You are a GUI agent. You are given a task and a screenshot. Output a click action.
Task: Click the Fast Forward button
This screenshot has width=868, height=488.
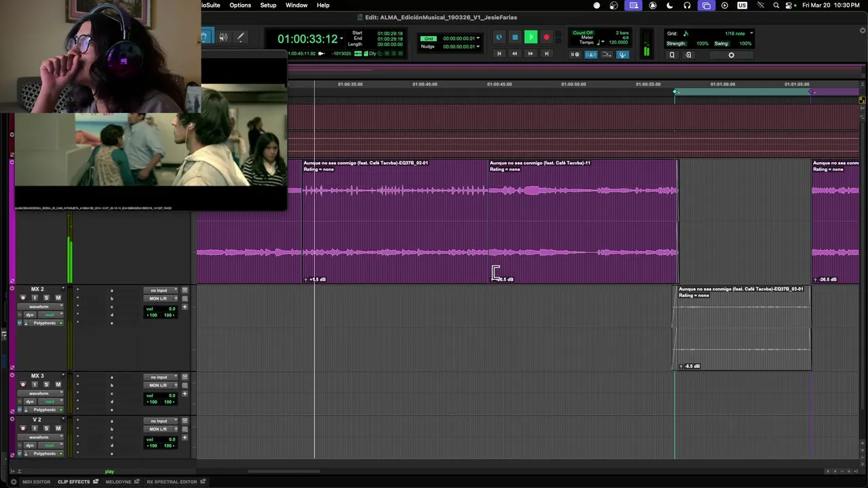530,54
